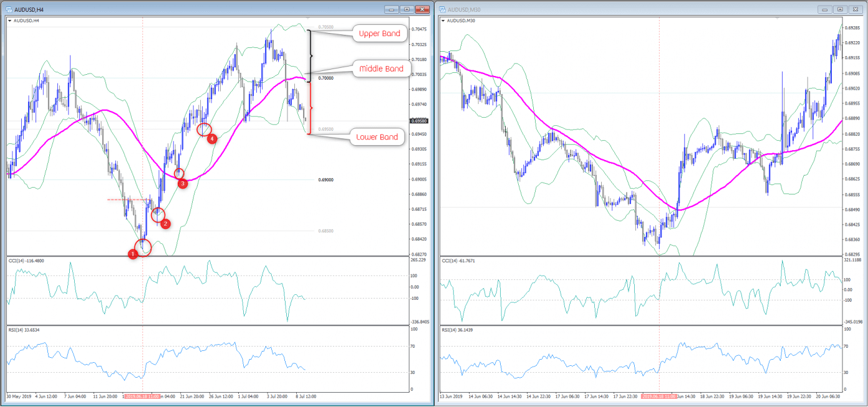Select red numbered marker 4
The height and width of the screenshot is (407, 868).
[x=212, y=138]
